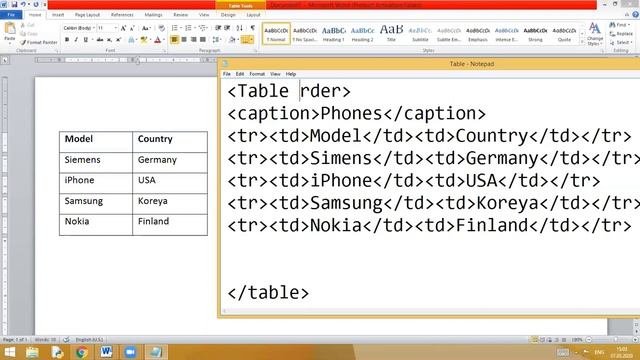Apply Bold formatting
Screen dimensions: 640x360
(x=67, y=40)
